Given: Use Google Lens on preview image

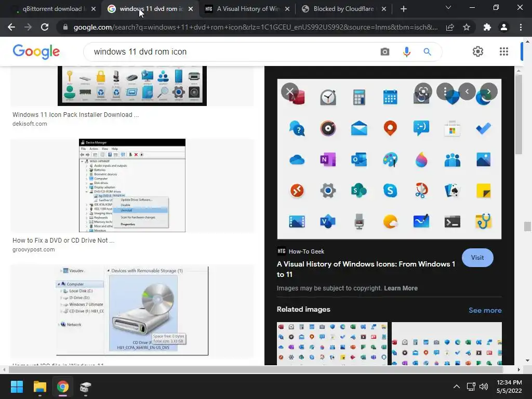Looking at the screenshot, I should pos(423,91).
